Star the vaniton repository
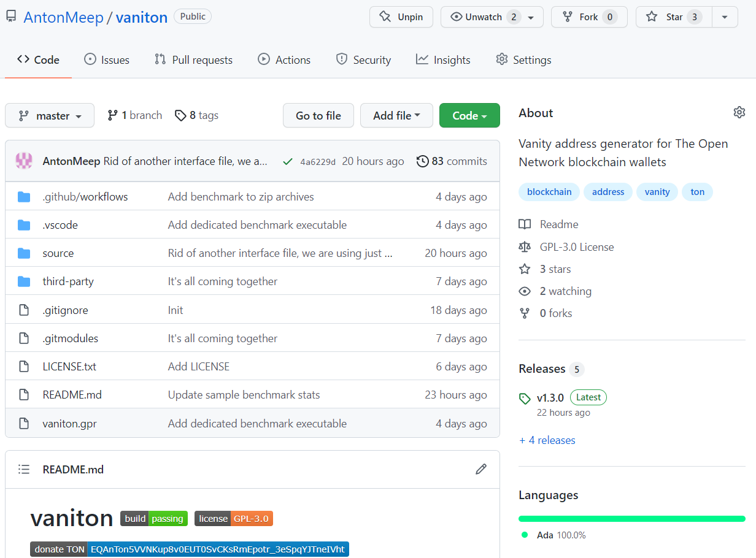This screenshot has height=558, width=756. pos(674,17)
